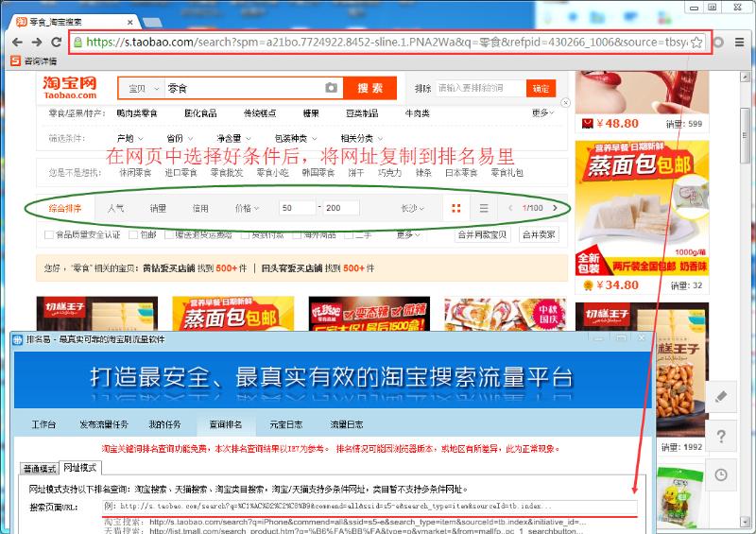Sort results by 销量
This screenshot has height=534, width=756.
click(158, 208)
